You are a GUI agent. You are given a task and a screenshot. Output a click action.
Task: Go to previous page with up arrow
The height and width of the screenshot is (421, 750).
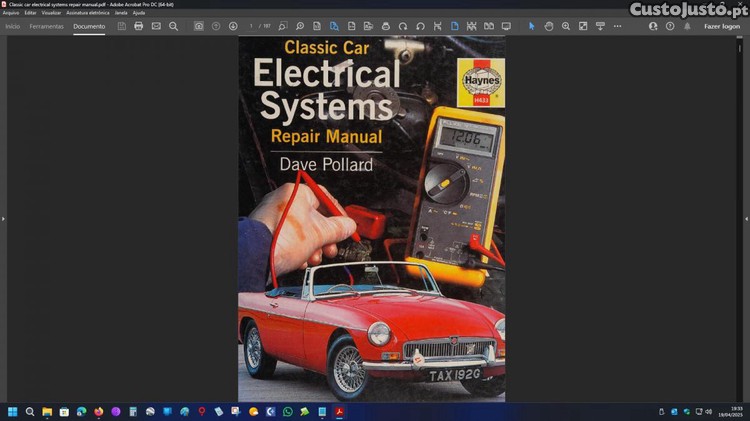216,26
